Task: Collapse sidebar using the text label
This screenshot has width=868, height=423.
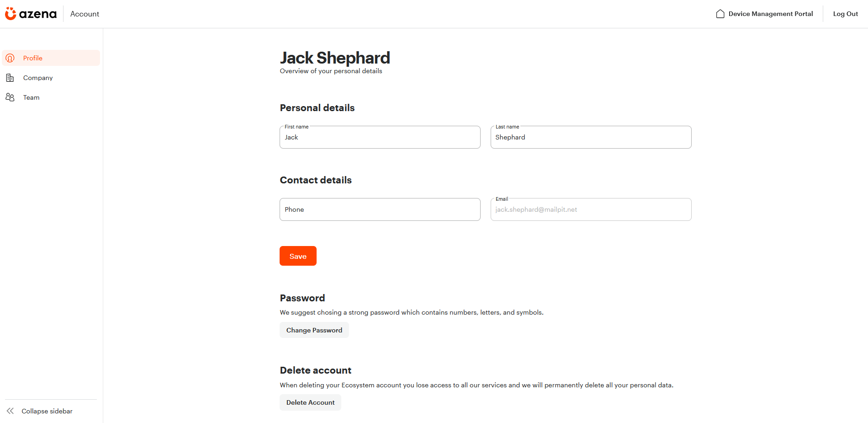Action: coord(47,411)
